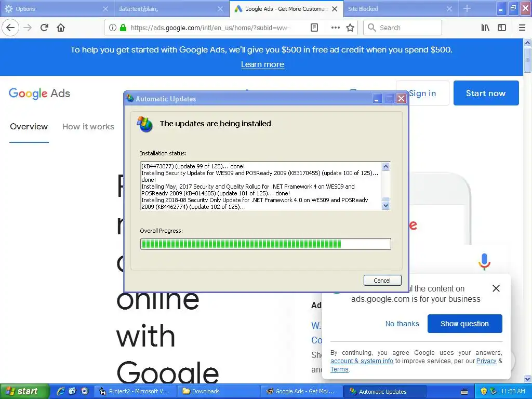The width and height of the screenshot is (532, 399).
Task: Show site information icon in address bar
Action: 113,28
